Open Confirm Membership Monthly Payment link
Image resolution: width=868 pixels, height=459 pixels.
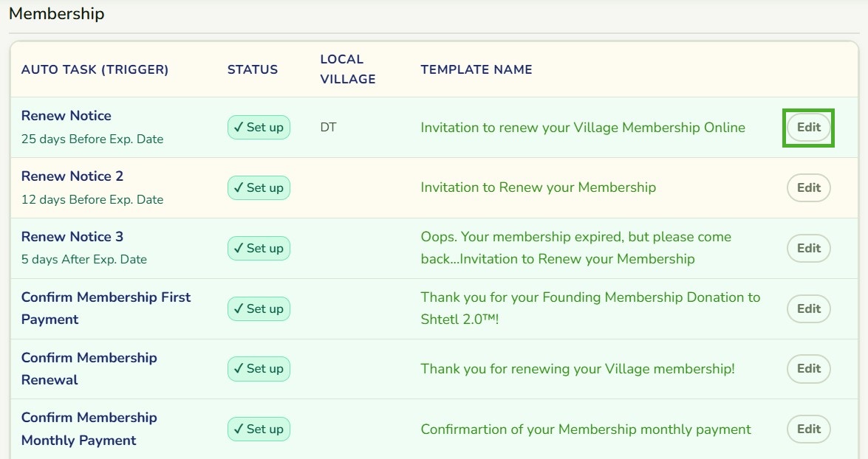(x=89, y=429)
